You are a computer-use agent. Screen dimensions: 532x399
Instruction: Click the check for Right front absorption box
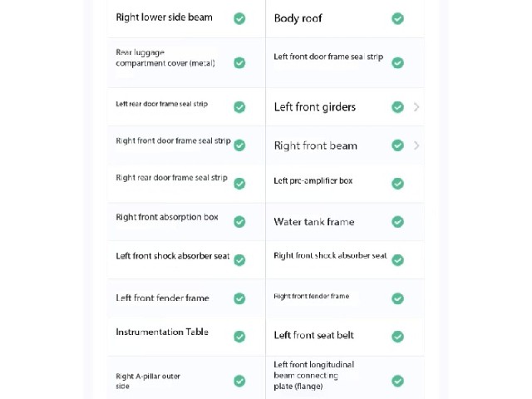(x=239, y=222)
